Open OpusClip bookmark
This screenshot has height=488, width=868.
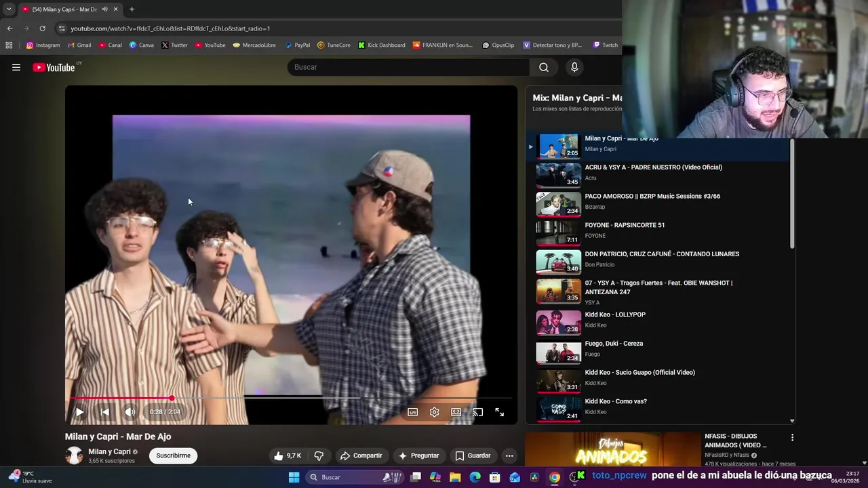498,45
